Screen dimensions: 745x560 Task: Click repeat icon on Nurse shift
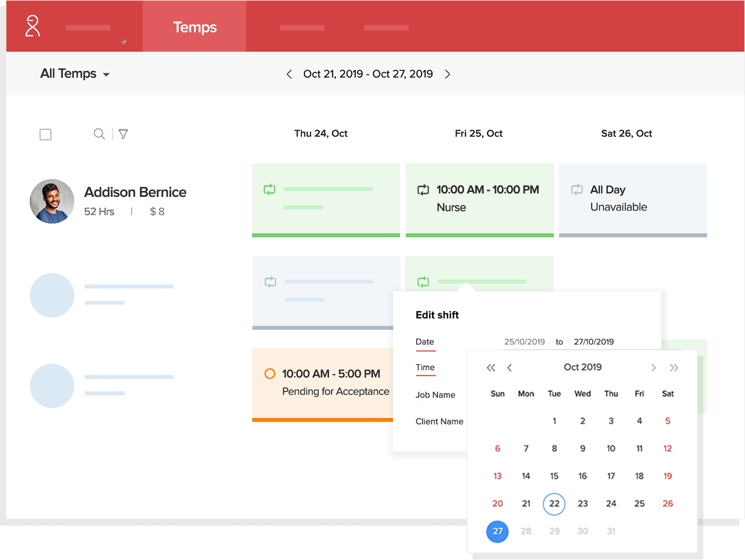(x=423, y=190)
